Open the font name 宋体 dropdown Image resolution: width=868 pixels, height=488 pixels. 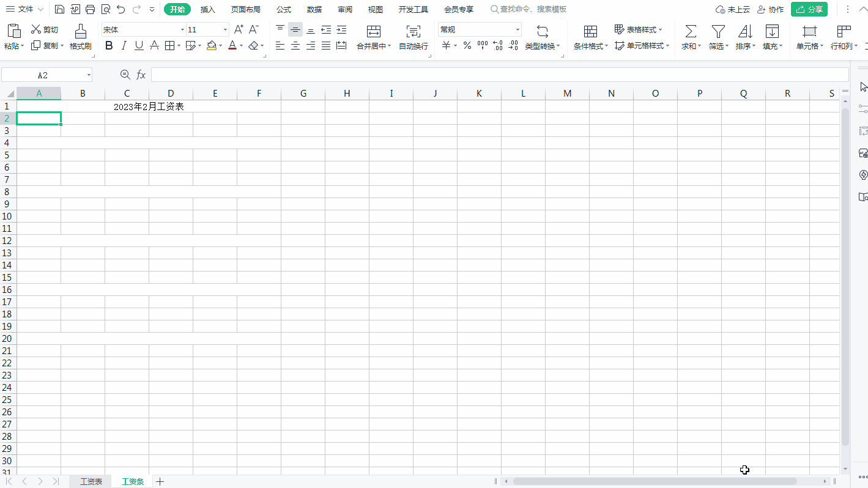182,29
